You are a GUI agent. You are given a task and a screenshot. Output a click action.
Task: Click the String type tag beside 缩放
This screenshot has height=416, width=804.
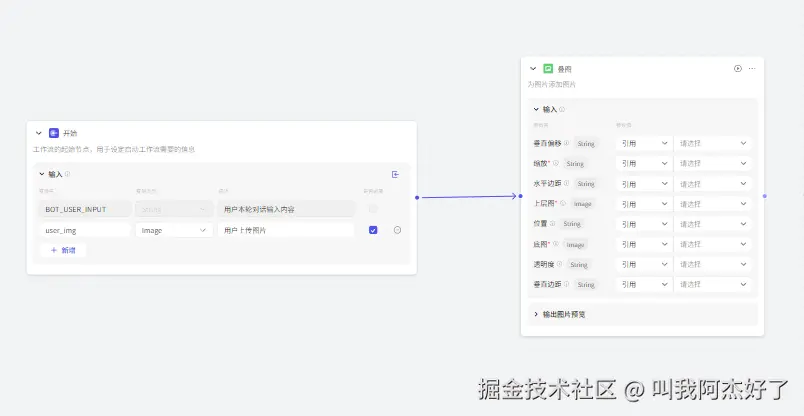tap(574, 164)
